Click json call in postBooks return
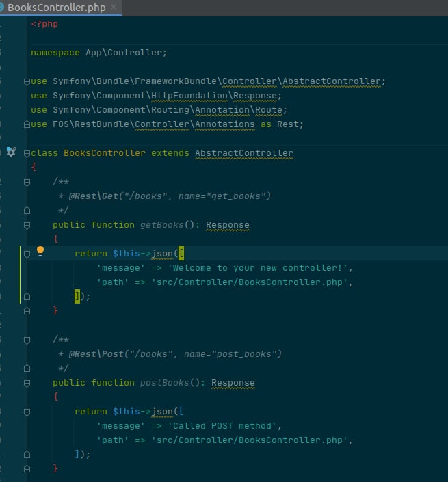 pyautogui.click(x=162, y=412)
